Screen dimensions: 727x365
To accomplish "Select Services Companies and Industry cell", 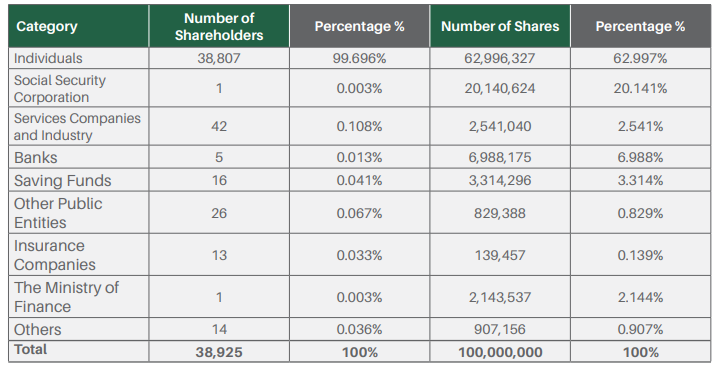I will coord(78,126).
